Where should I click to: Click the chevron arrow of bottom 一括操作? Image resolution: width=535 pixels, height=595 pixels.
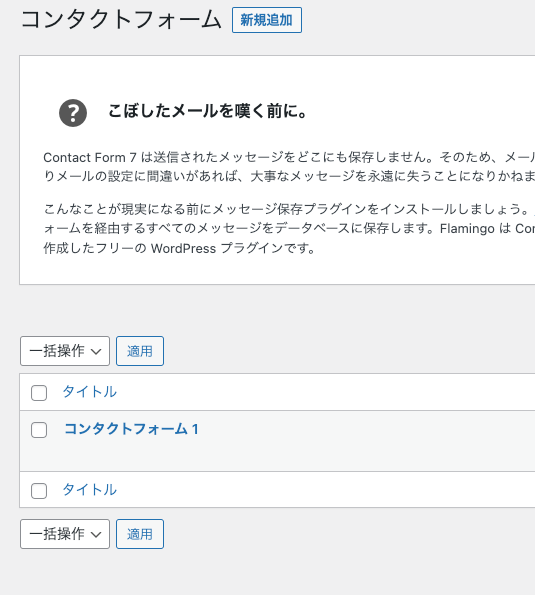[96, 535]
